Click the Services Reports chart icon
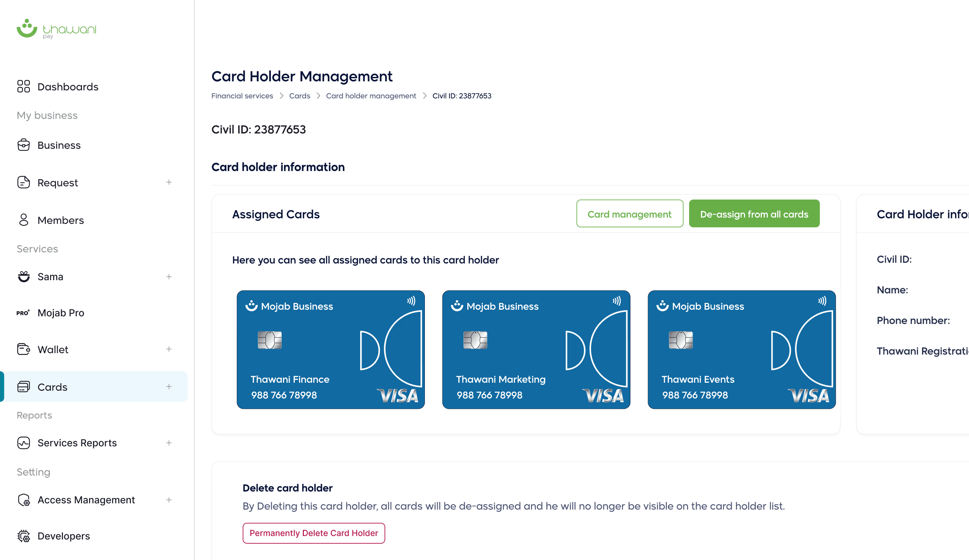 point(23,443)
